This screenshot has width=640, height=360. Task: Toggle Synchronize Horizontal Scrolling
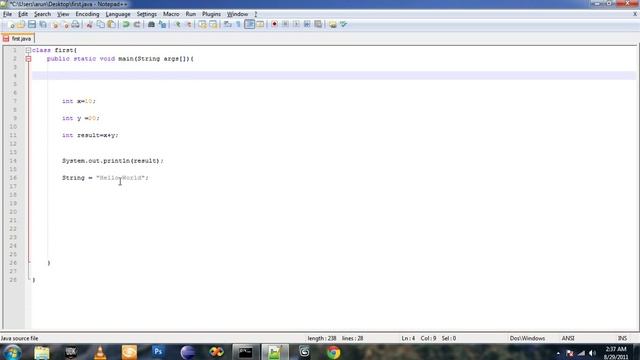(213, 24)
